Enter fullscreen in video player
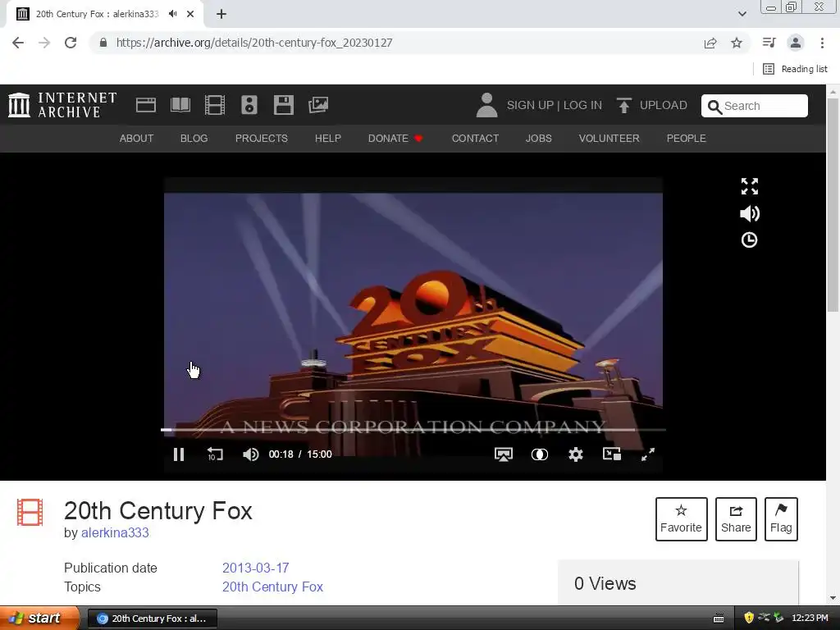Screen dimensions: 840x630 coord(648,454)
